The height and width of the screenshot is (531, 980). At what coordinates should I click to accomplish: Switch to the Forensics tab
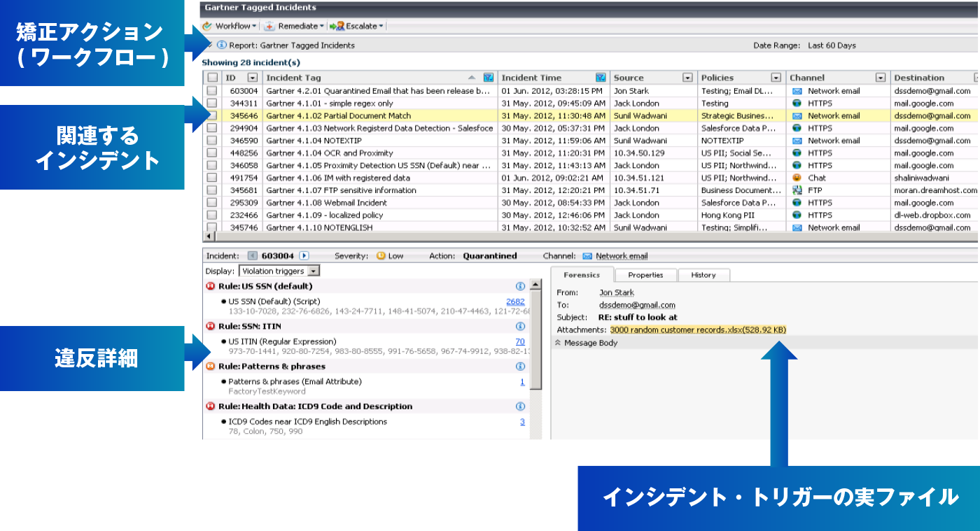point(582,275)
